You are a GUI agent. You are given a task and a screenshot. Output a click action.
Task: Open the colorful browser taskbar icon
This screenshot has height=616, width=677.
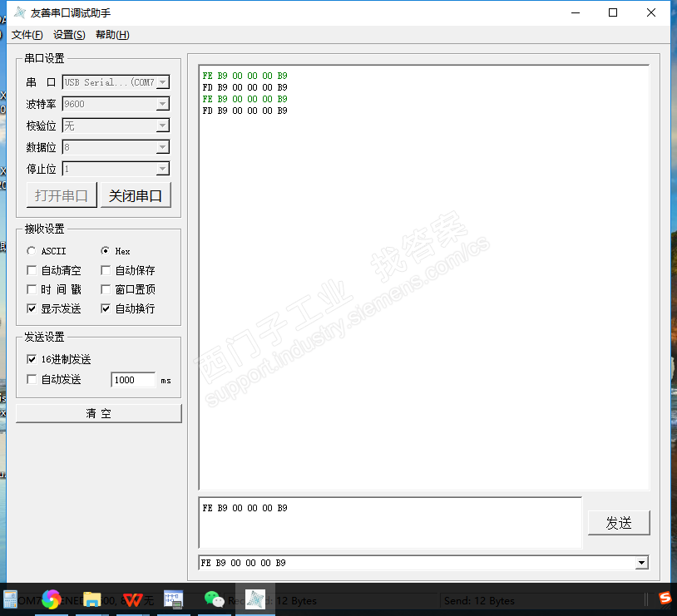coord(51,599)
